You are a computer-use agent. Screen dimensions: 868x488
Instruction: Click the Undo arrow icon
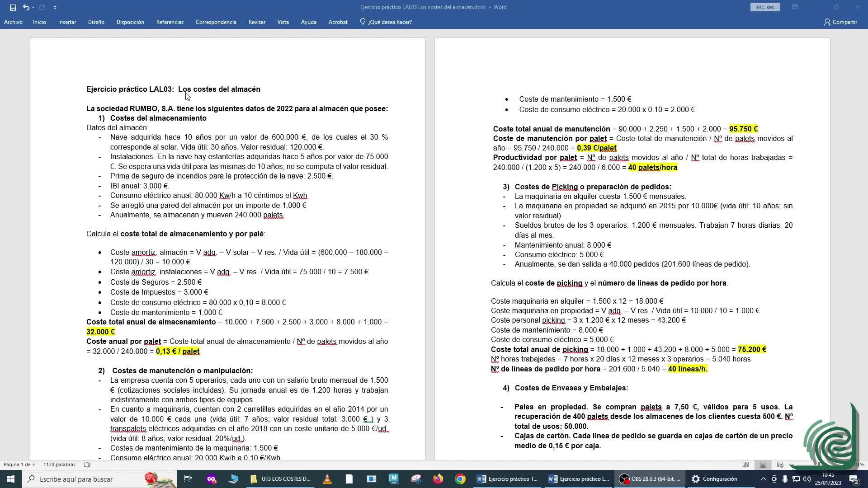26,7
